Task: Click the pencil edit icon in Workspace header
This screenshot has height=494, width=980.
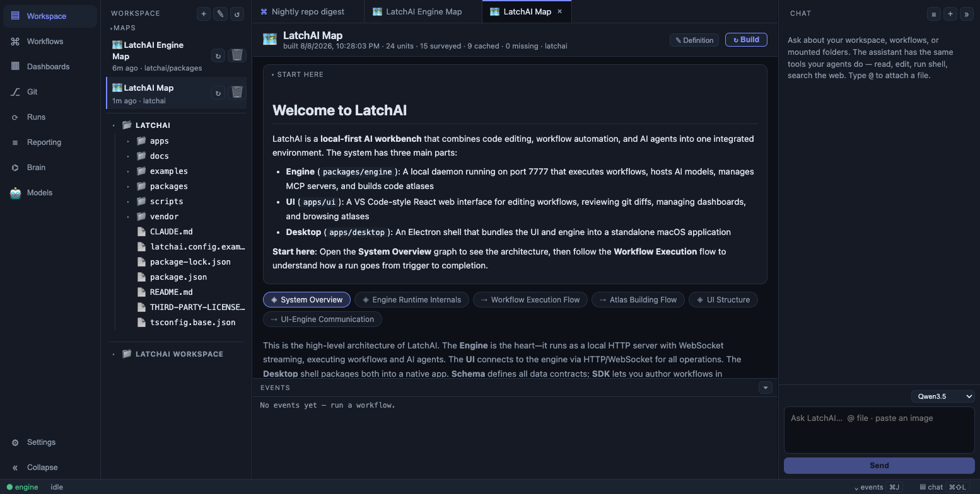Action: pyautogui.click(x=220, y=13)
